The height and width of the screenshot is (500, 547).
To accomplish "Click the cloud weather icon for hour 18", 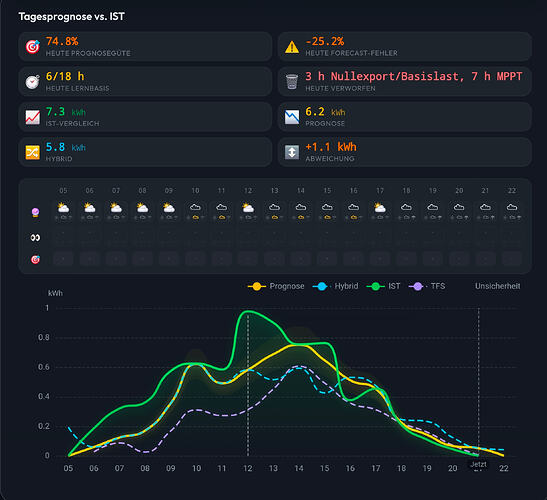I will (406, 207).
